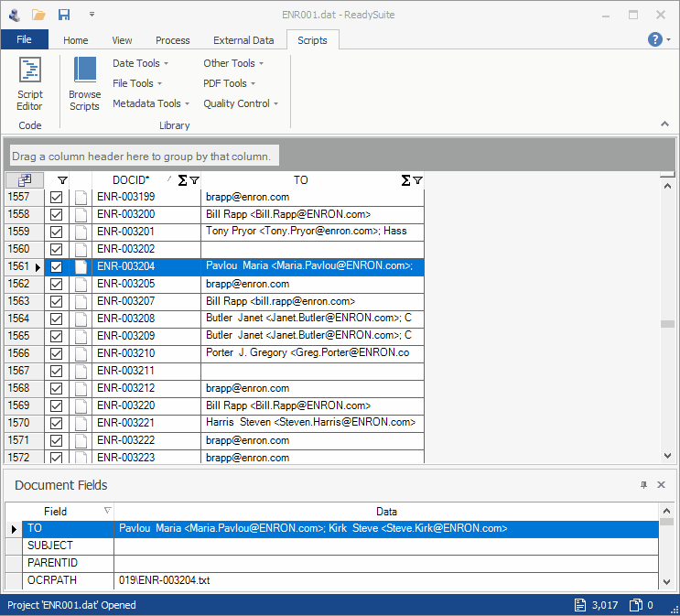680x616 pixels.
Task: Uncheck the checkbox for row 1558
Action: click(56, 215)
